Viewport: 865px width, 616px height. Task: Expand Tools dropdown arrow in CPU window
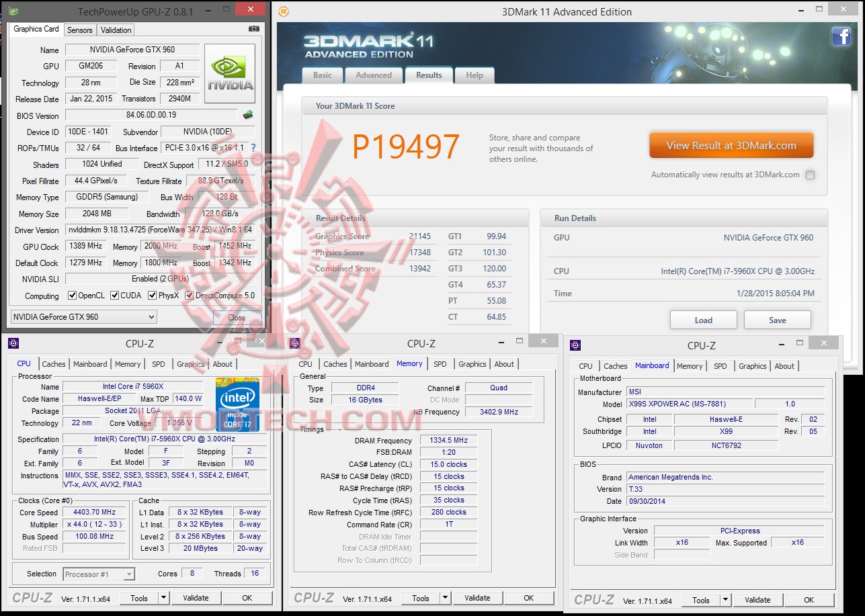tap(163, 598)
